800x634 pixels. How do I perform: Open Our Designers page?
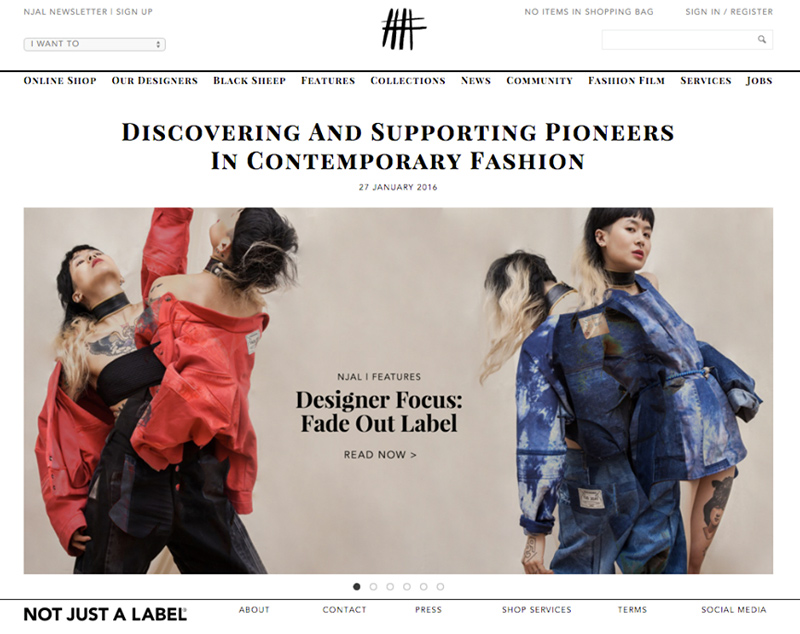coord(155,81)
